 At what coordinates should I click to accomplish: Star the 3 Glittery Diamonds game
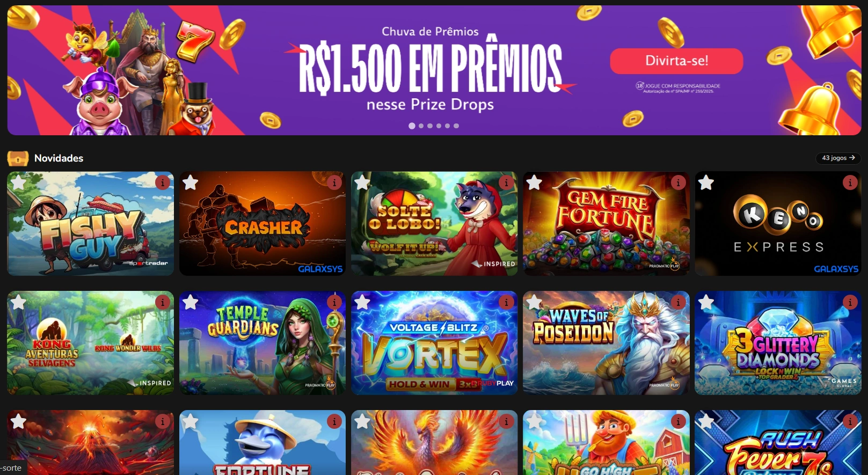click(x=706, y=302)
